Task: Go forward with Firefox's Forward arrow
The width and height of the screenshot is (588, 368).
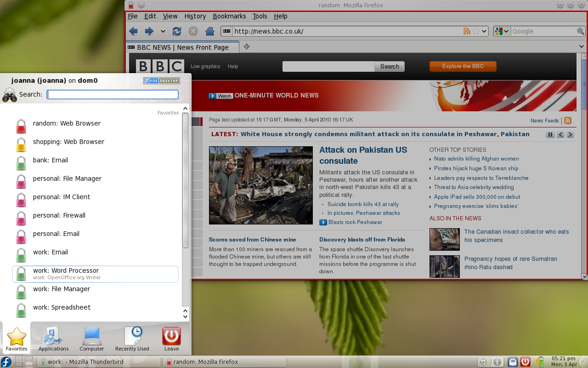Action: tap(149, 31)
